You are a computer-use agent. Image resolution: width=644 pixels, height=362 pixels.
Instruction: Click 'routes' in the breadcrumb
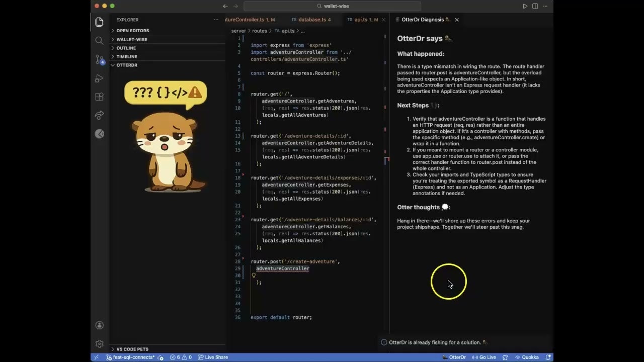coord(260,31)
